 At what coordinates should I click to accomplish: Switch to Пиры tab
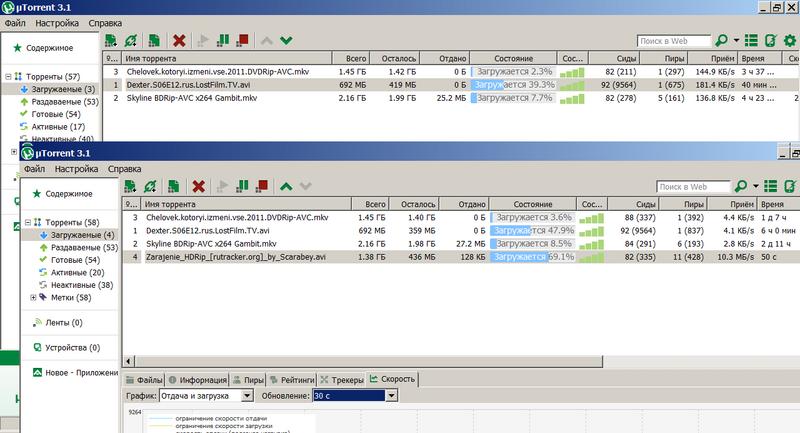248,380
